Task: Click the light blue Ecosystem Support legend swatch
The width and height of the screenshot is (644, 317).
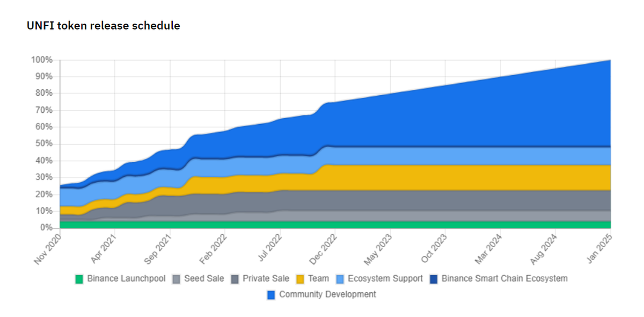Action: tap(340, 279)
